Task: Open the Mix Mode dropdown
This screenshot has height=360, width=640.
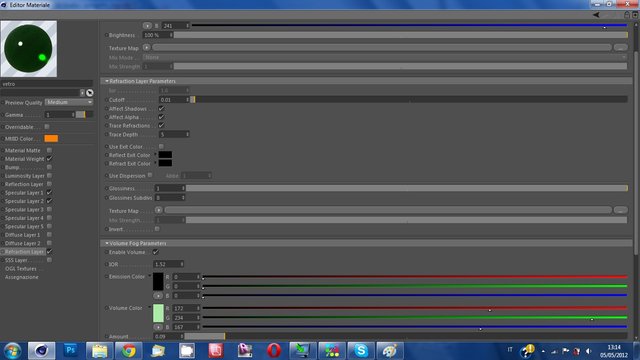Action: pos(385,57)
